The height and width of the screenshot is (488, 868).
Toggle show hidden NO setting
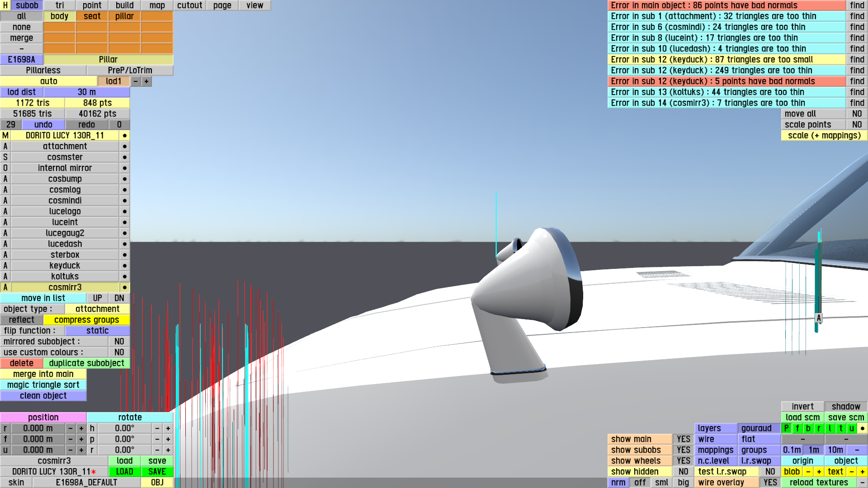683,472
